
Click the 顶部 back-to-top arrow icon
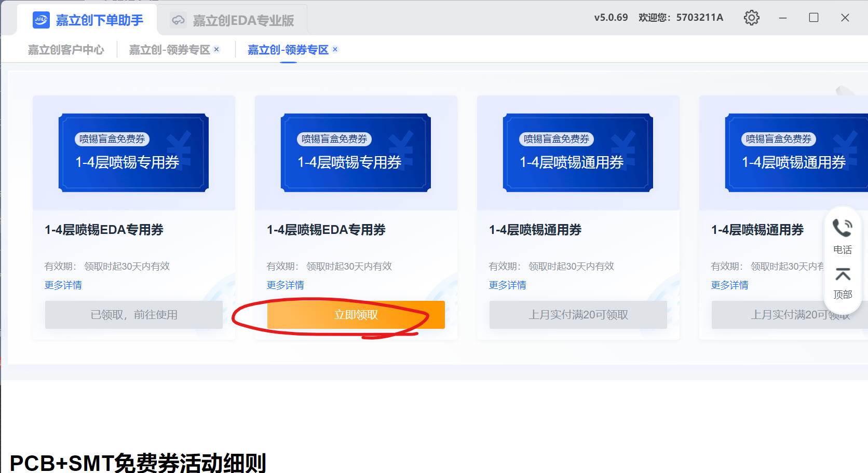pyautogui.click(x=843, y=274)
